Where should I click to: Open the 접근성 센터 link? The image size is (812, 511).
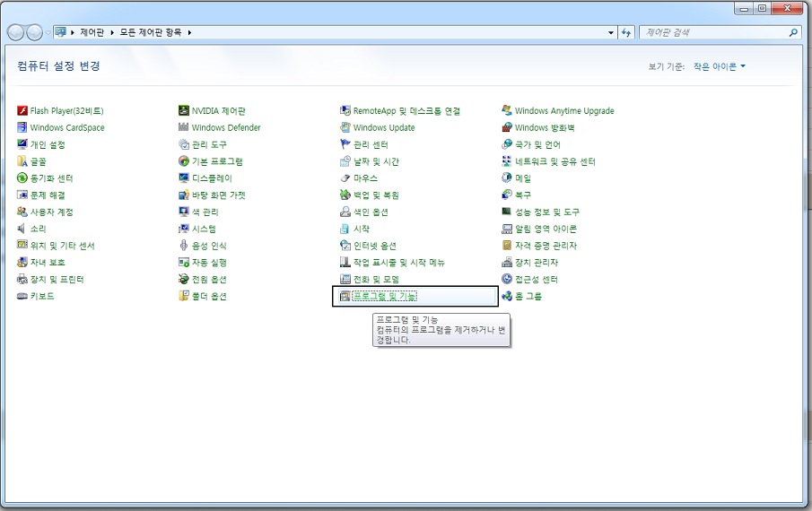(536, 280)
